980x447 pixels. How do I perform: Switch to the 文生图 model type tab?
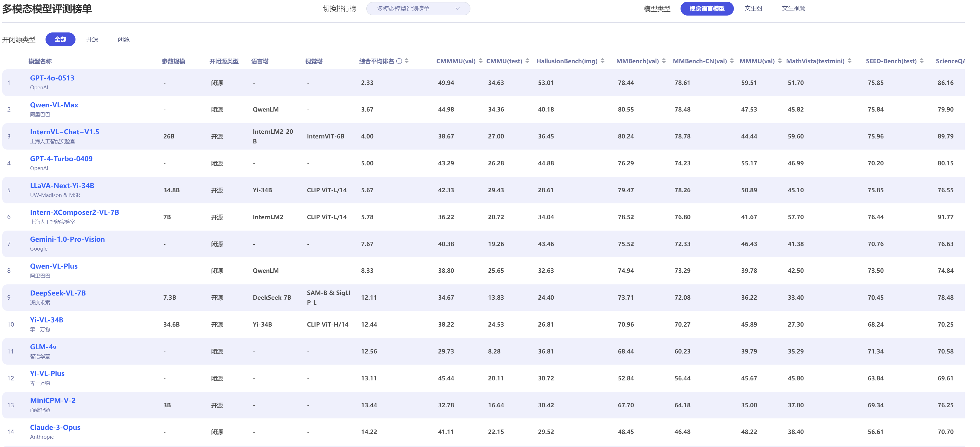(x=753, y=9)
